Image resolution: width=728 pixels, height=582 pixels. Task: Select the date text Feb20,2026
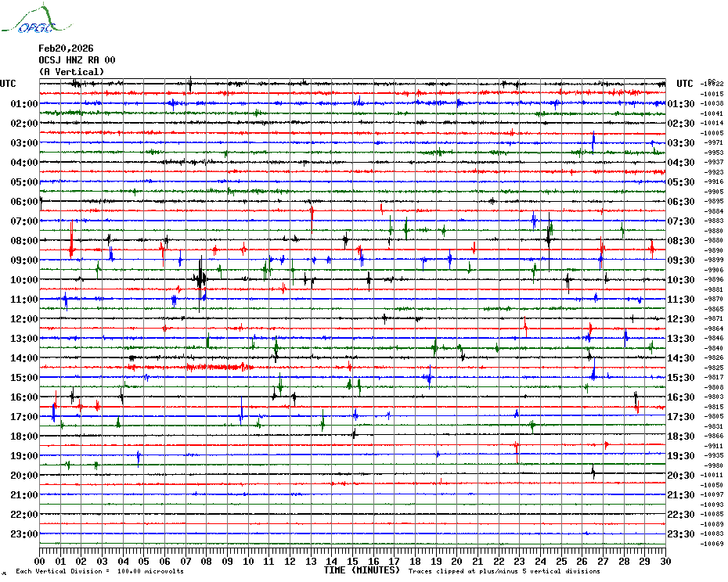coord(66,48)
